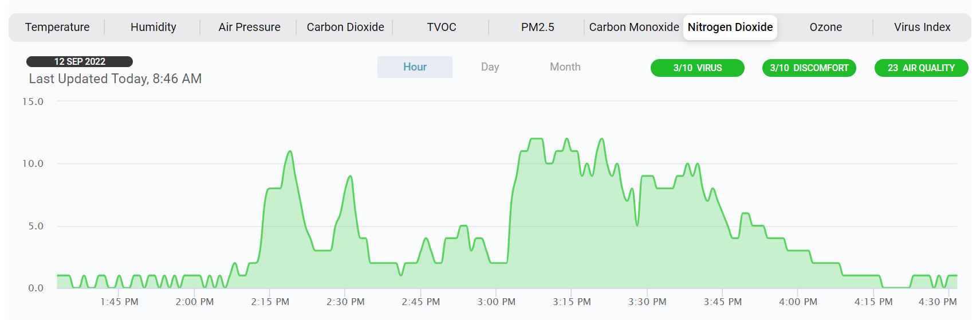Screen dimensions: 980x320
Task: Click the 2:15 PM axis label
Action: tap(270, 302)
